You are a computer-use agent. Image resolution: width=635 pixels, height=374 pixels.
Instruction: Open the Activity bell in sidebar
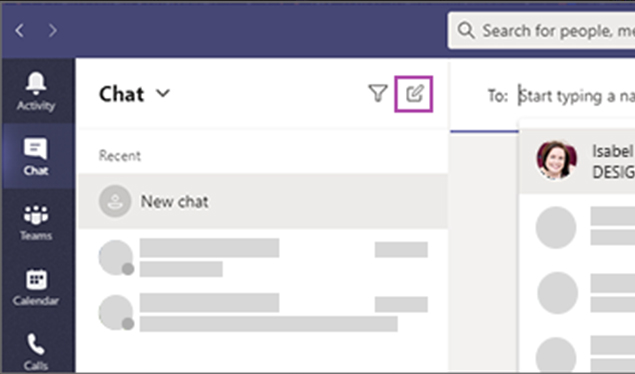pyautogui.click(x=36, y=91)
